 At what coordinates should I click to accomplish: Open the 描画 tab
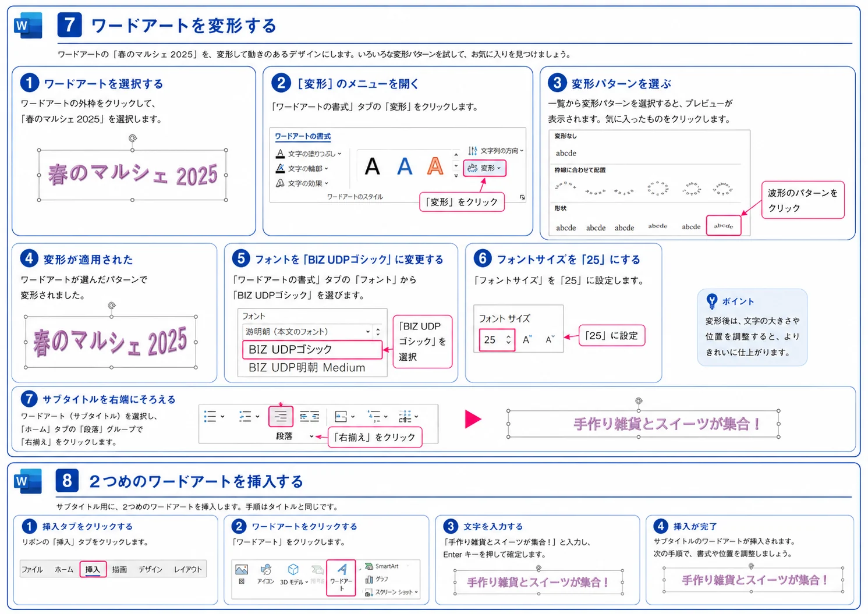pyautogui.click(x=119, y=569)
